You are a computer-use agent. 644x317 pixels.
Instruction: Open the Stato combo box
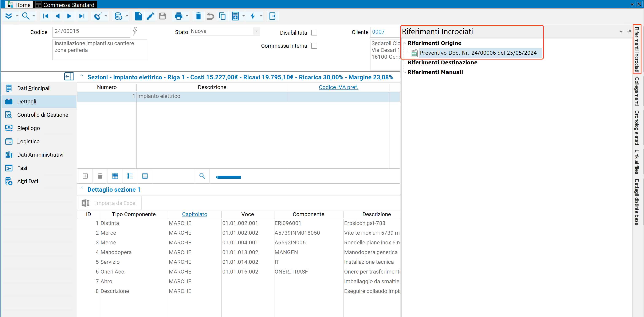[x=256, y=31]
